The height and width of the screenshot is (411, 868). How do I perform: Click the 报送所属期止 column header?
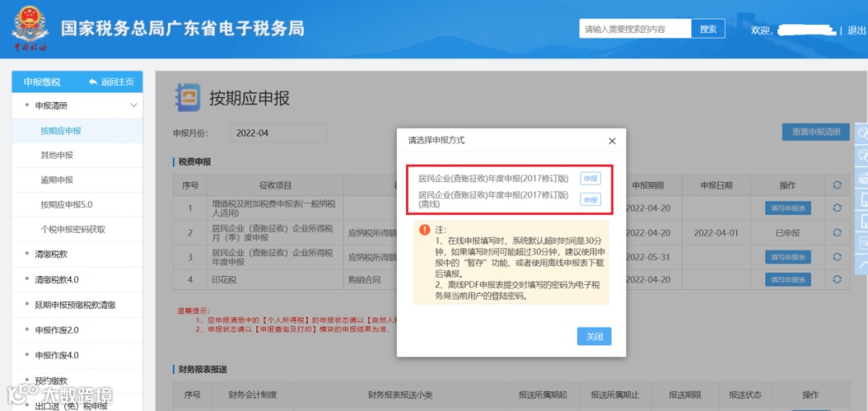pyautogui.click(x=615, y=395)
